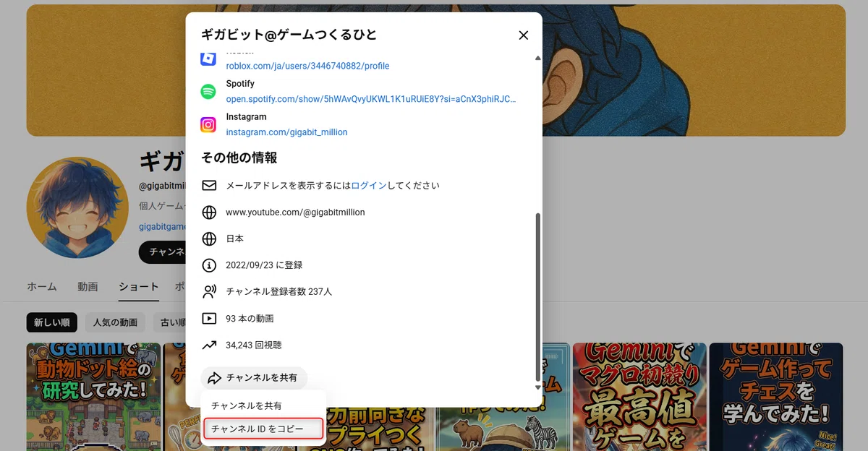Click the 日本 country text

point(235,239)
